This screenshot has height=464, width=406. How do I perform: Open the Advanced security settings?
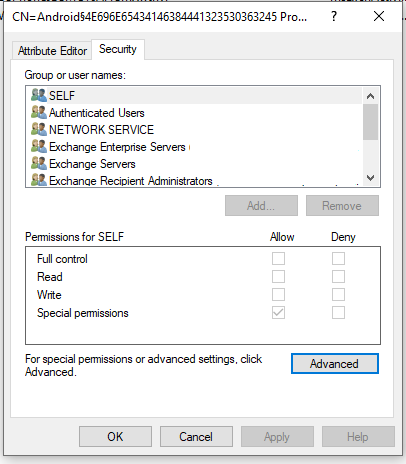(335, 364)
